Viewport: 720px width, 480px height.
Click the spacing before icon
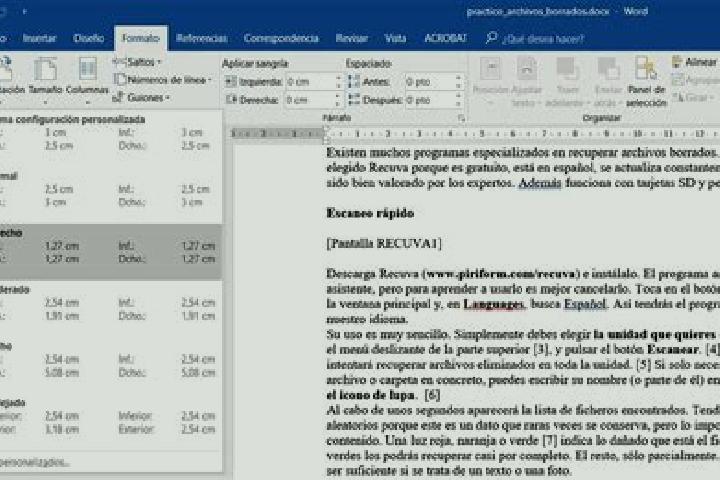click(354, 82)
